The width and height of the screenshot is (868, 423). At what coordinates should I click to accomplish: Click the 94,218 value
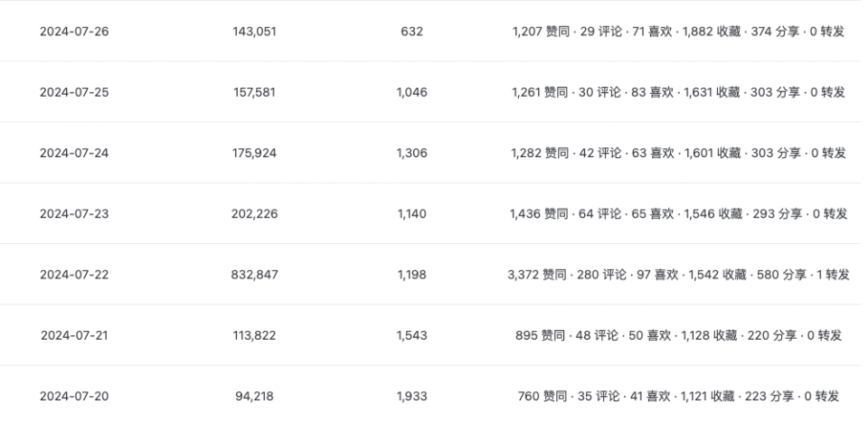click(x=254, y=396)
